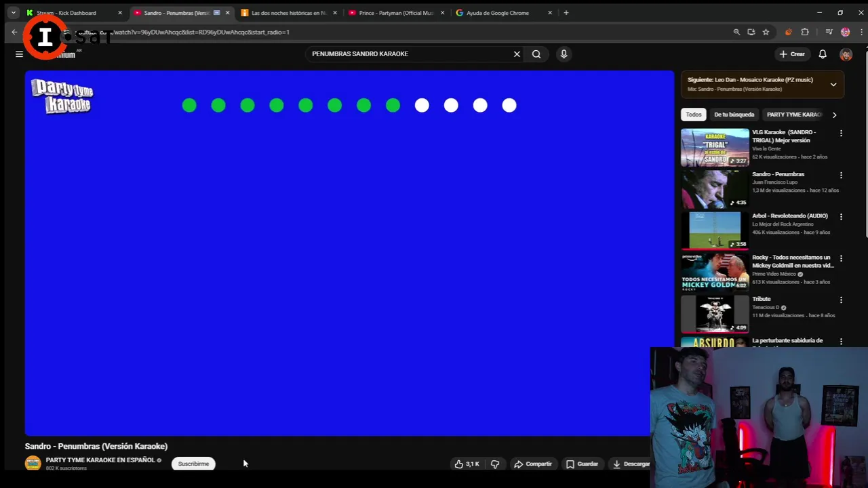The width and height of the screenshot is (868, 488).
Task: Click title 'Tribute' in suggestions
Action: coord(762,299)
